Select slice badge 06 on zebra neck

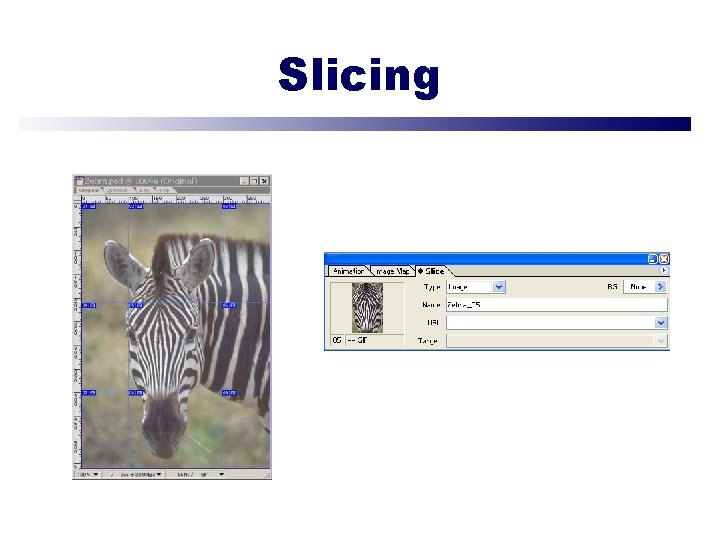pos(229,305)
